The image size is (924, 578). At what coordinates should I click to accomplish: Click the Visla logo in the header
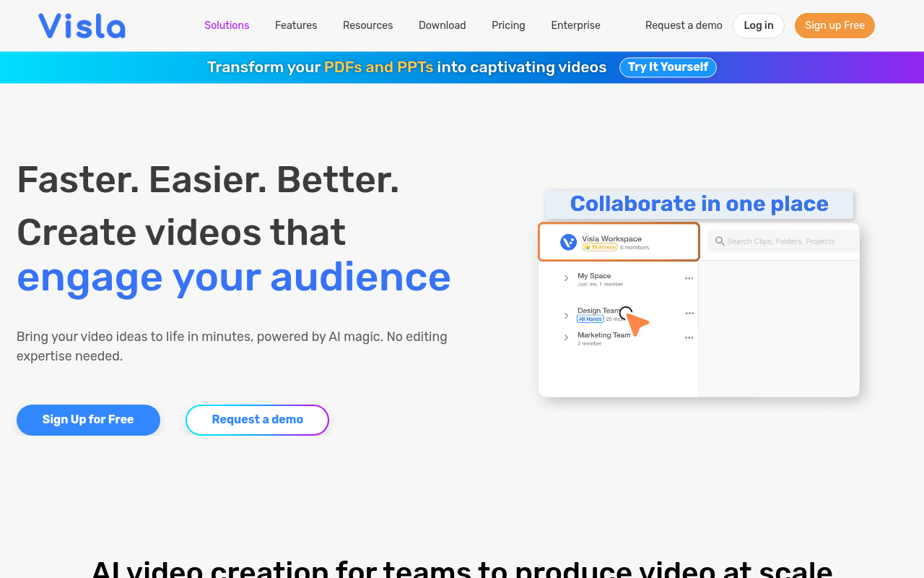coord(81,25)
